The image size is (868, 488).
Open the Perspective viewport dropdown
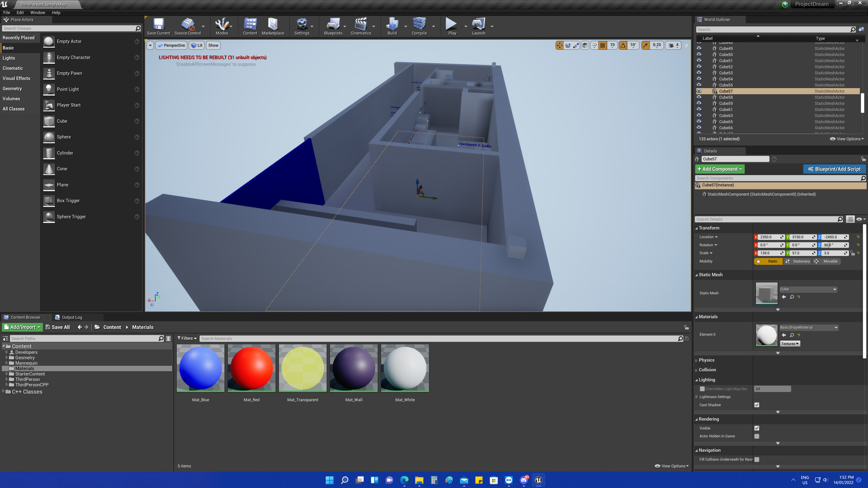171,45
